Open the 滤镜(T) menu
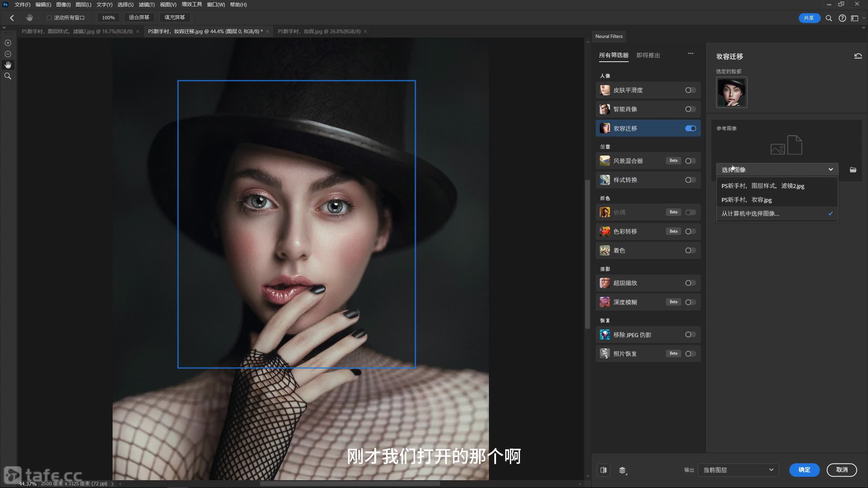 [x=146, y=5]
